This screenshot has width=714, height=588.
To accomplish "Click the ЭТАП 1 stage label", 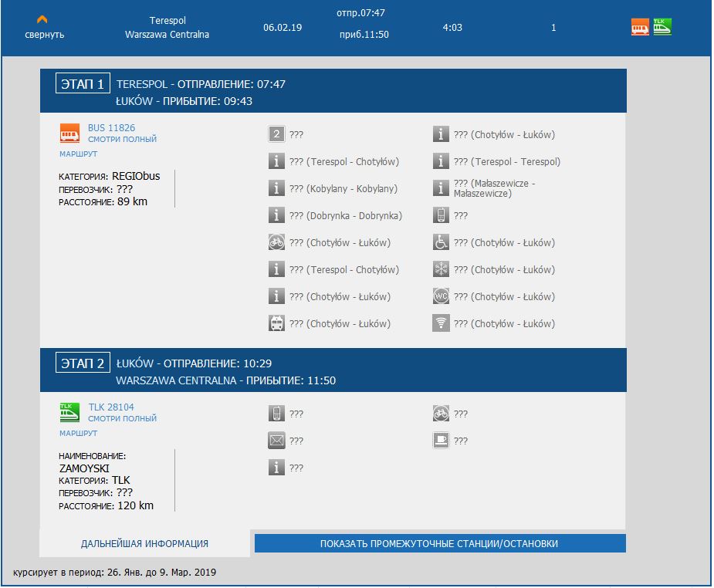I will point(83,84).
